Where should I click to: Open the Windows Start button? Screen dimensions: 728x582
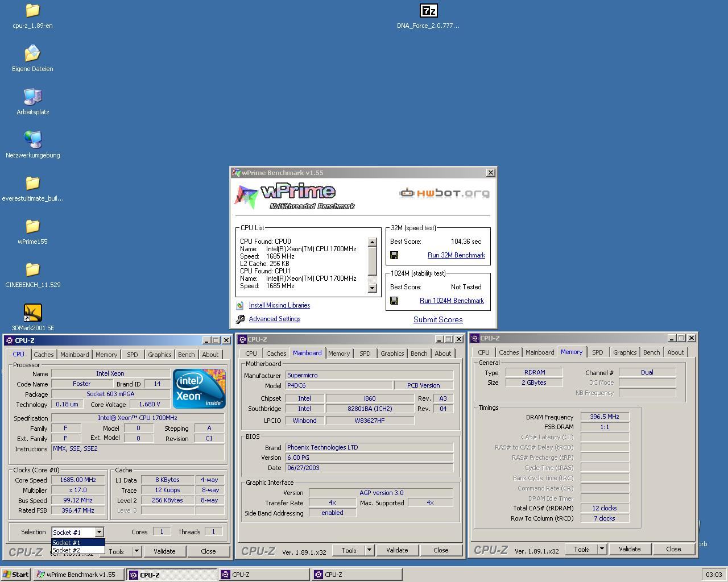(x=16, y=575)
